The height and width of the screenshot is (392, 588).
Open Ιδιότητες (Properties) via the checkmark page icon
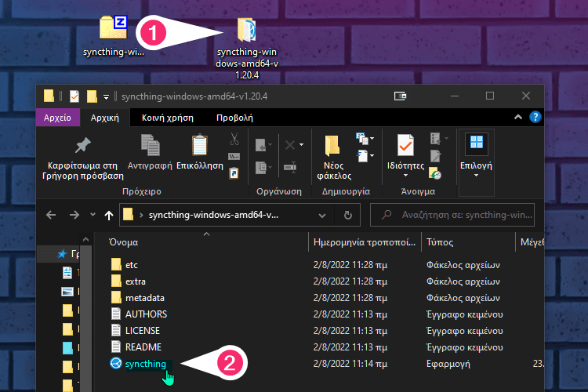click(405, 145)
